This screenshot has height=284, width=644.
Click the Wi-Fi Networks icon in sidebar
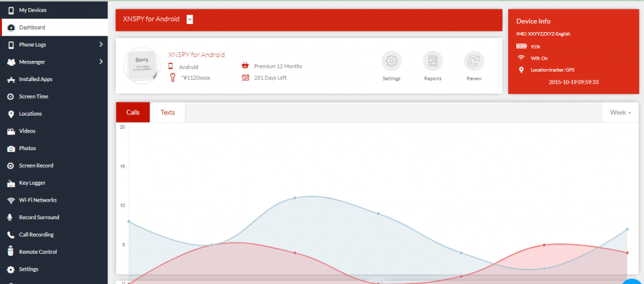(11, 200)
